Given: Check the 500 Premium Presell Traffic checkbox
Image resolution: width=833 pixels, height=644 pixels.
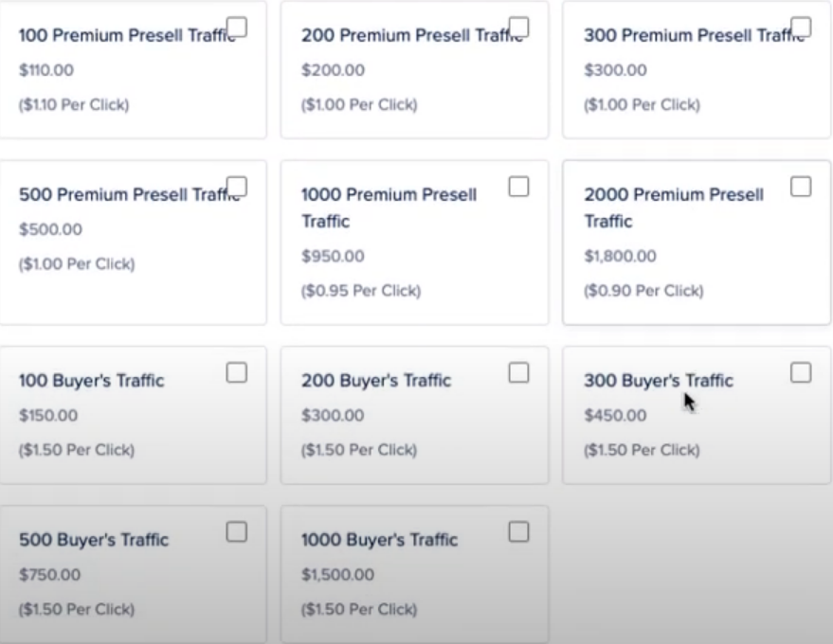Looking at the screenshot, I should [x=237, y=186].
